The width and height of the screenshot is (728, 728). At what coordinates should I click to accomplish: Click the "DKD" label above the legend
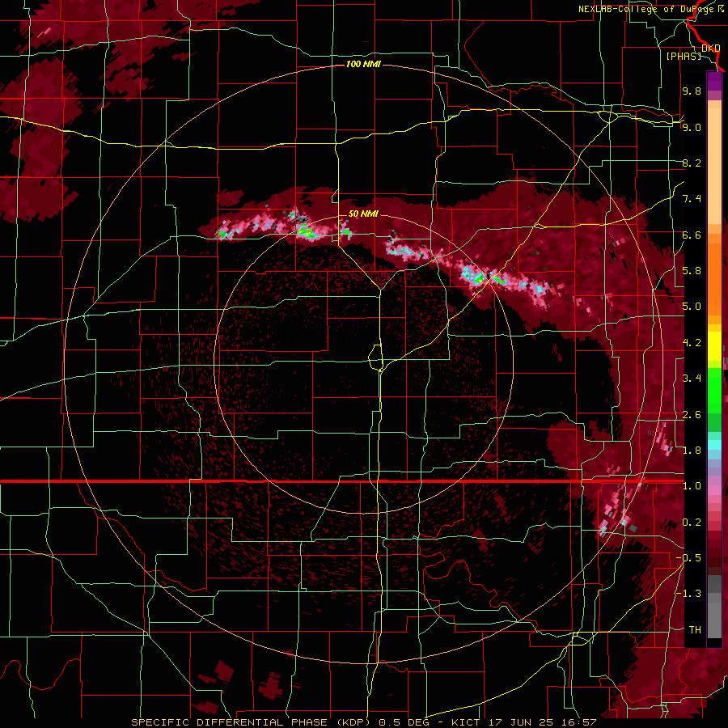(711, 48)
